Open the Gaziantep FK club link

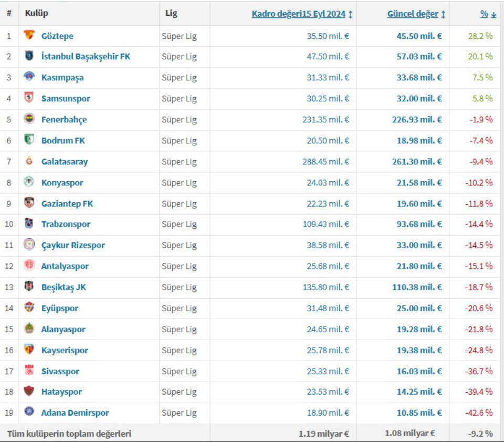click(67, 204)
